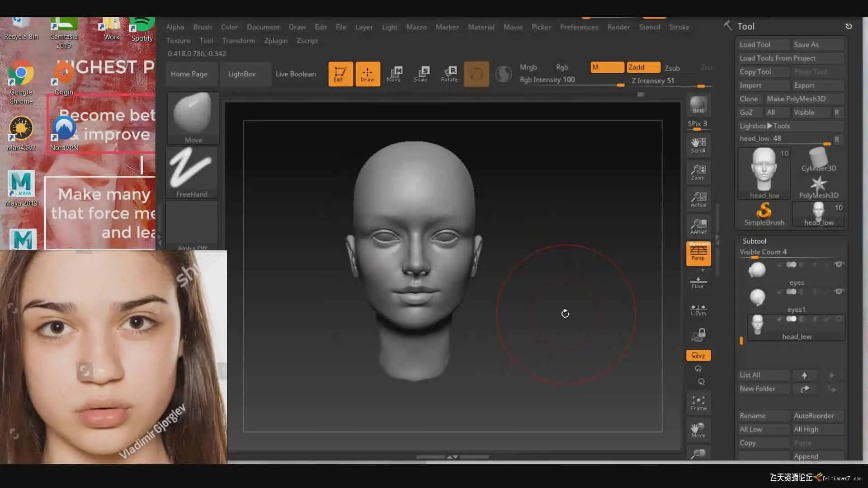
Task: Toggle visibility of eyes1 subtool
Action: click(x=839, y=291)
